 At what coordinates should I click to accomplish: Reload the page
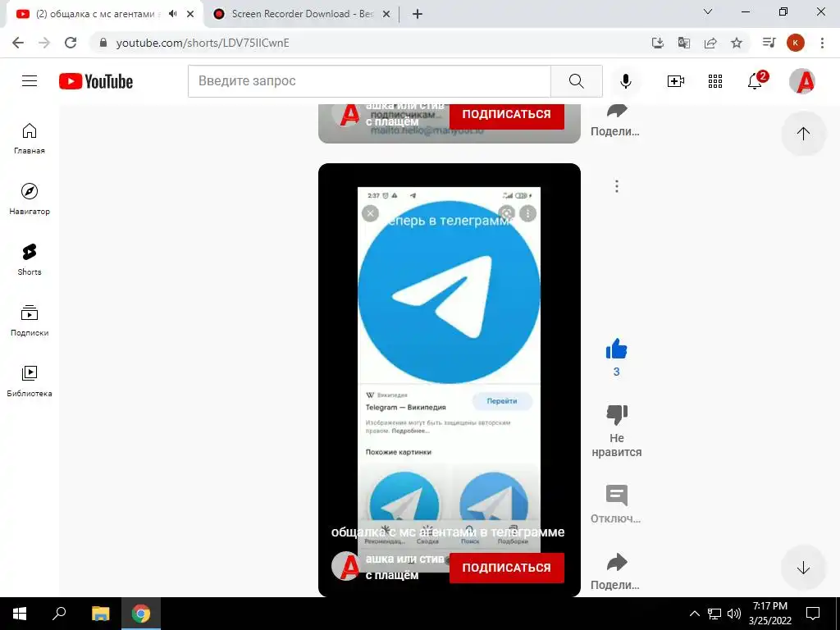pyautogui.click(x=71, y=43)
